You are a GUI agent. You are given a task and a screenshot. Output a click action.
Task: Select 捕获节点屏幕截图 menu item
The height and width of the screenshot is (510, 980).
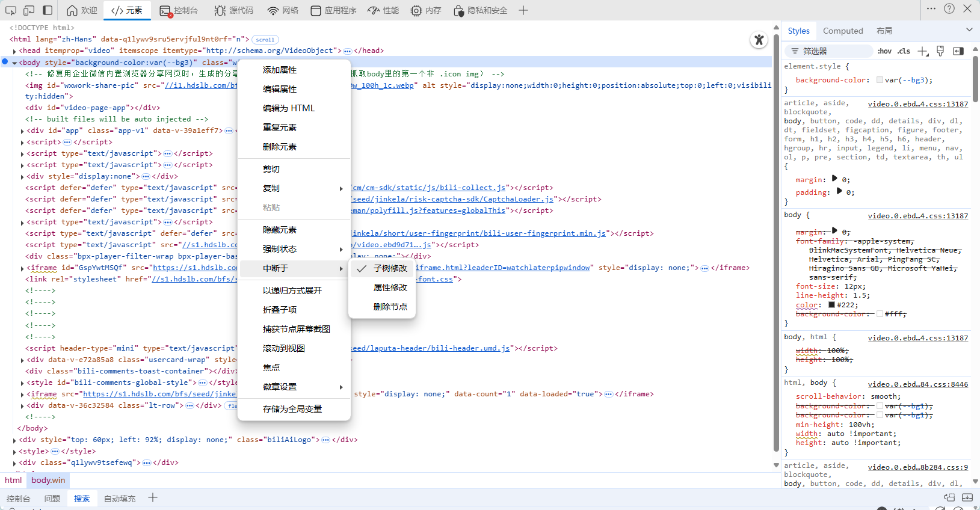pos(294,329)
